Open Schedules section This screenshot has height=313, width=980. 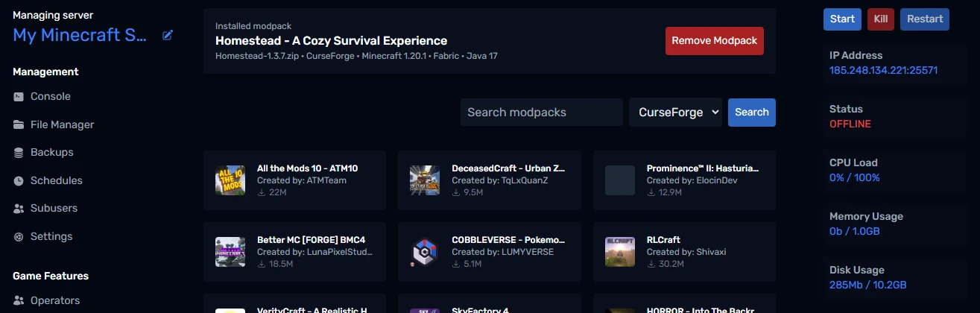[57, 180]
